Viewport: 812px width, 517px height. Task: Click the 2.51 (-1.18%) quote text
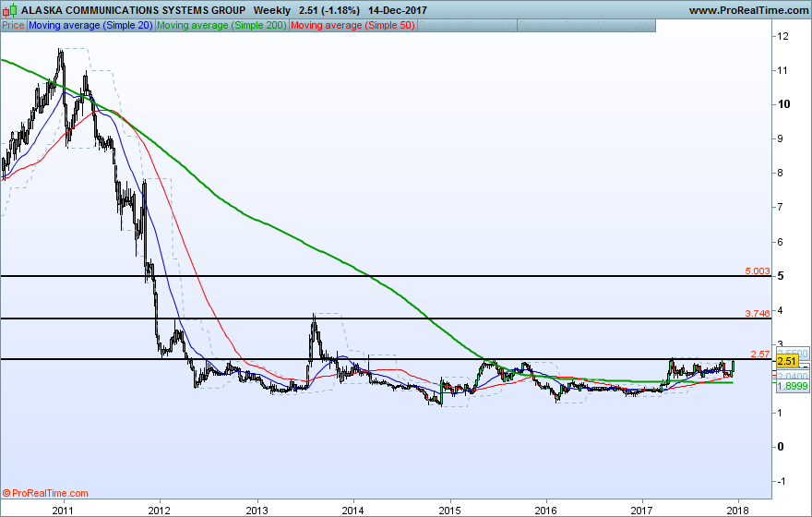pyautogui.click(x=329, y=10)
